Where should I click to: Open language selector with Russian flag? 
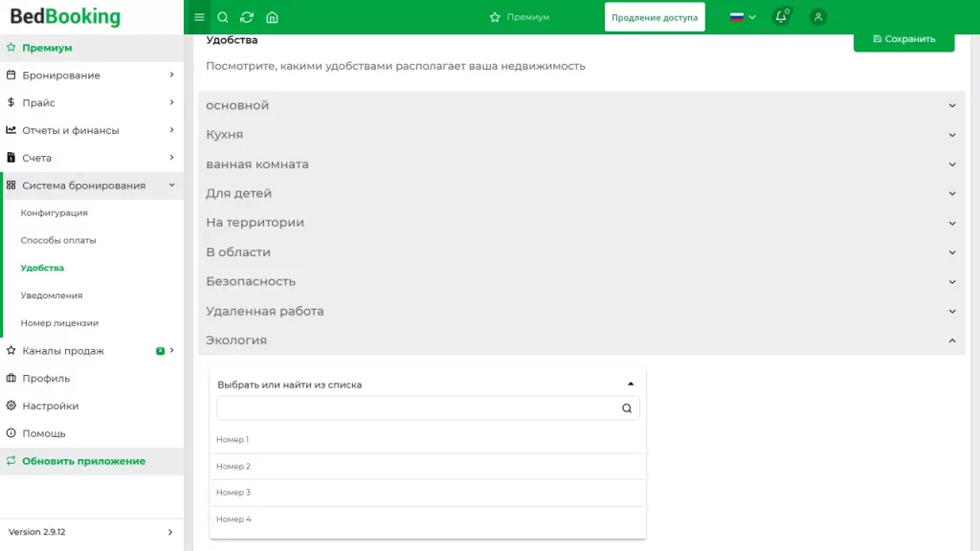pyautogui.click(x=743, y=17)
